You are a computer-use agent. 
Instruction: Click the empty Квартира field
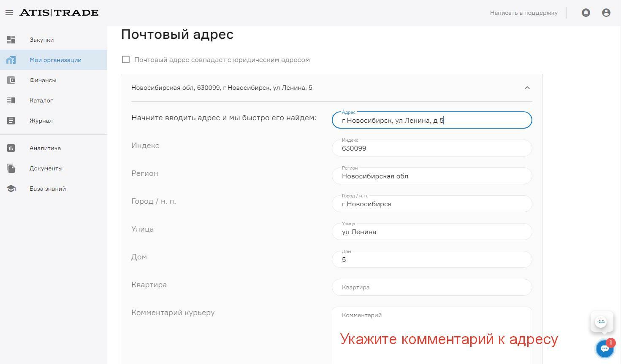(x=432, y=287)
